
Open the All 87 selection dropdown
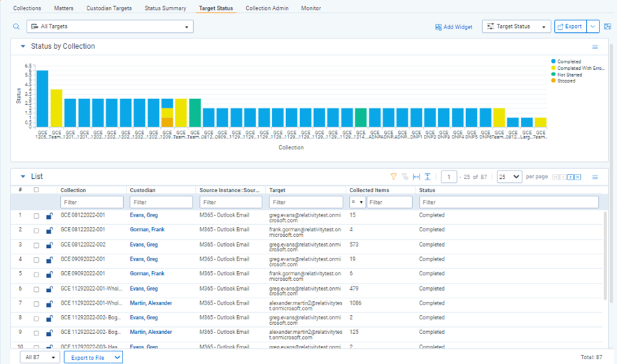pyautogui.click(x=40, y=357)
